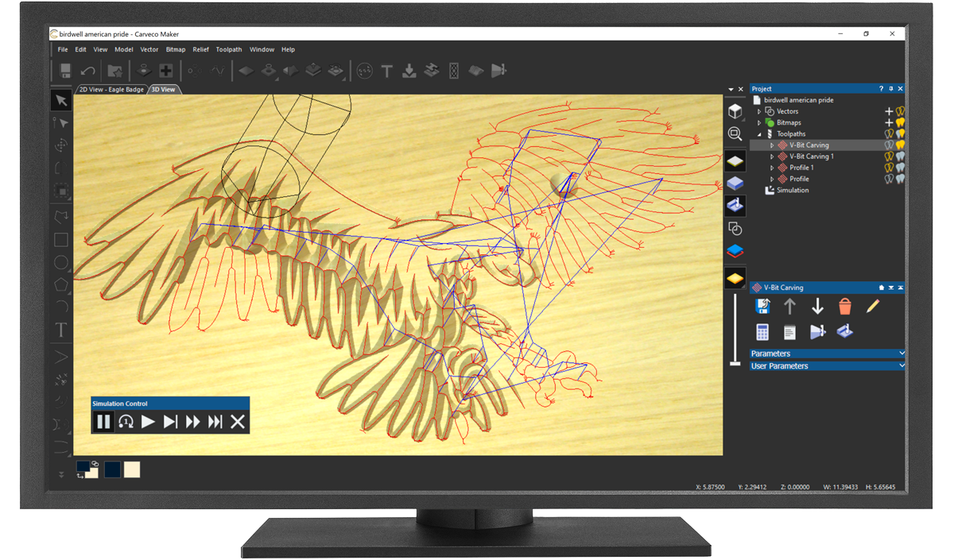Calculate the toolpath with calculator icon
The image size is (954, 560).
pyautogui.click(x=762, y=332)
